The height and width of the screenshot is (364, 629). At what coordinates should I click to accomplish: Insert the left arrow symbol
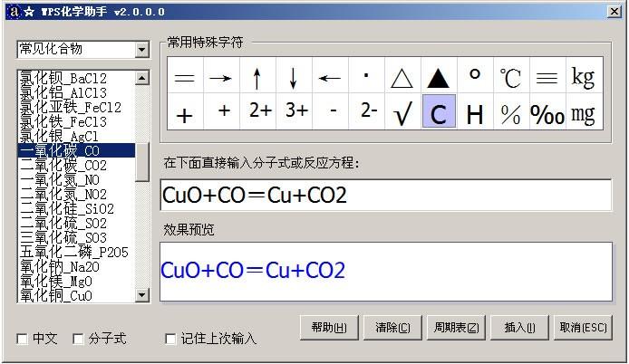click(330, 76)
